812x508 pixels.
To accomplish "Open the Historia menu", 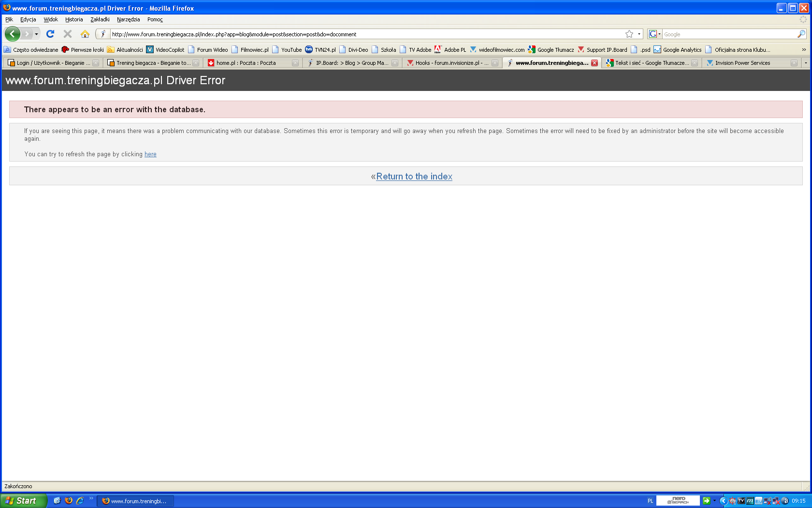I will point(74,19).
